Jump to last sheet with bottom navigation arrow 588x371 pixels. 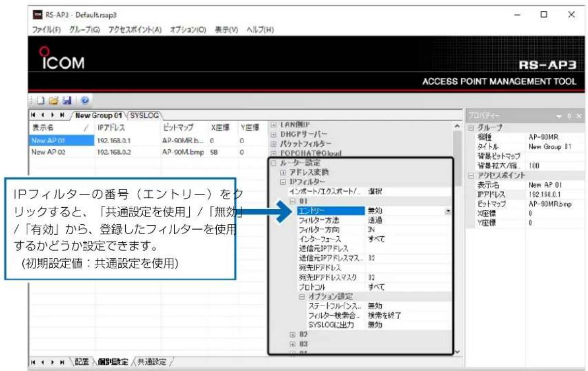(x=62, y=362)
